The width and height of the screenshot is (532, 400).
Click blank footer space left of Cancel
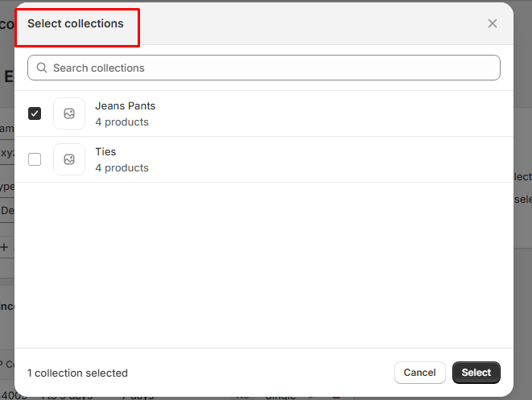tap(258, 373)
